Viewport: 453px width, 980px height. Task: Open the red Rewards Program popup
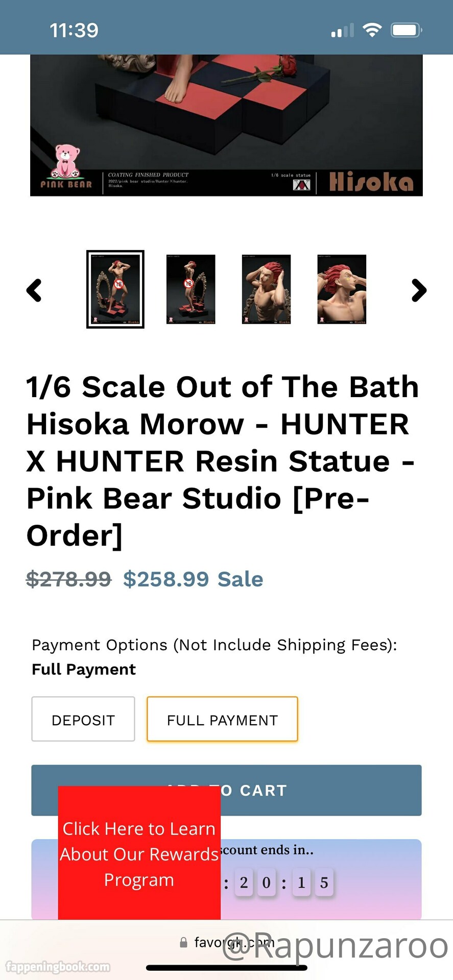pos(139,853)
